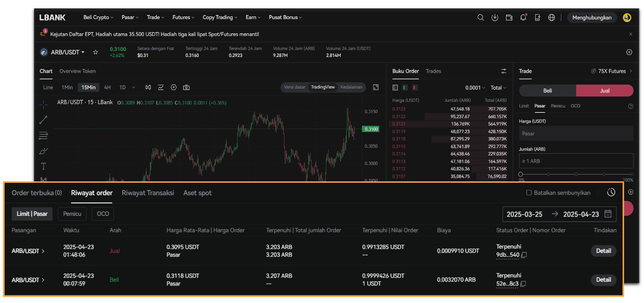Click the gold profile avatar icon
The image size is (644, 303).
point(627,18)
